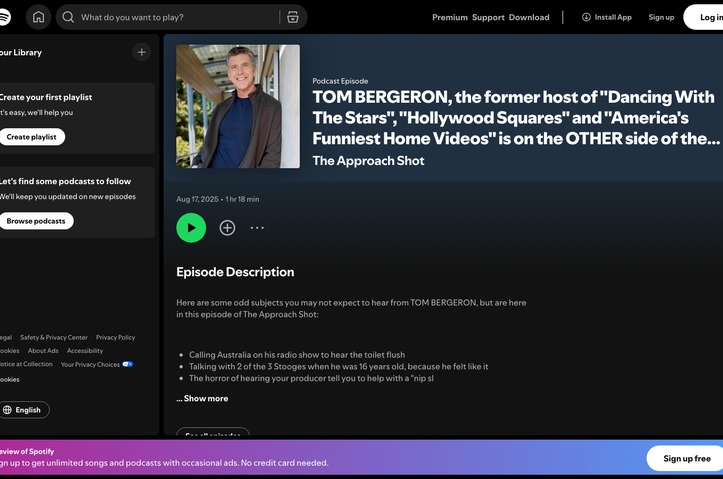Viewport: 723px width, 479px height.
Task: Click the search magnifier icon
Action: point(68,18)
